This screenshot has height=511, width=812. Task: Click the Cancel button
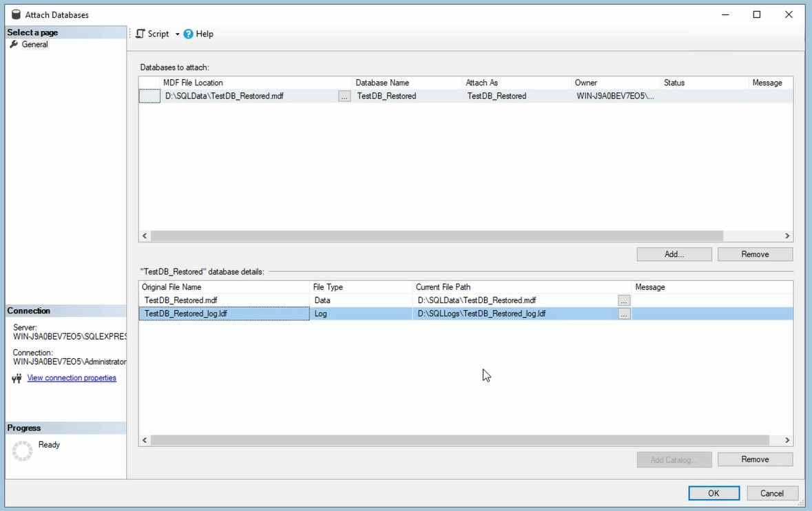coord(771,493)
